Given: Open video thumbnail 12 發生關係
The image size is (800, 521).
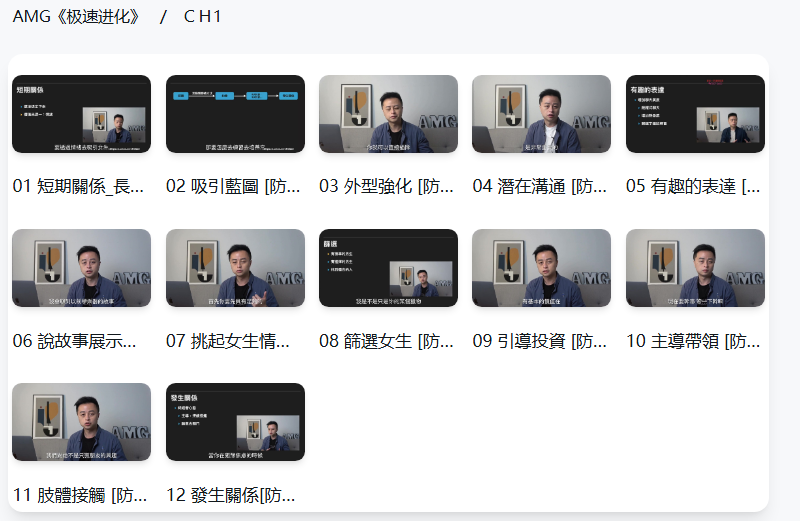Looking at the screenshot, I should pyautogui.click(x=235, y=422).
